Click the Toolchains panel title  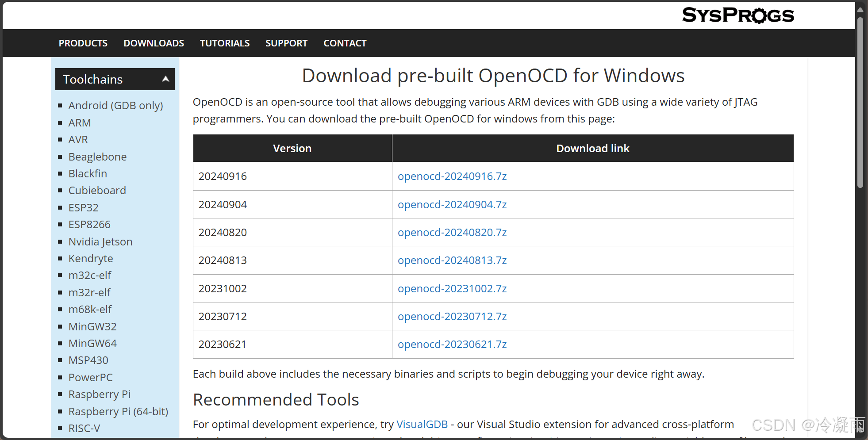(93, 80)
